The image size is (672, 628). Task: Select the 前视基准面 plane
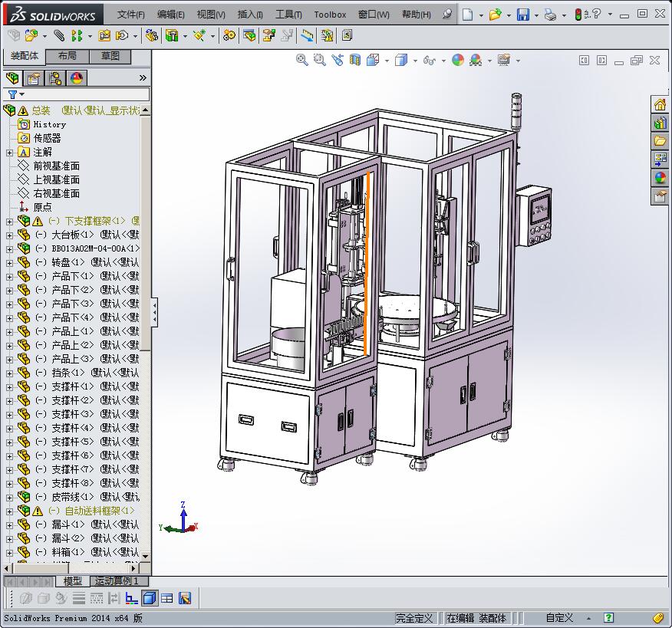tap(57, 166)
